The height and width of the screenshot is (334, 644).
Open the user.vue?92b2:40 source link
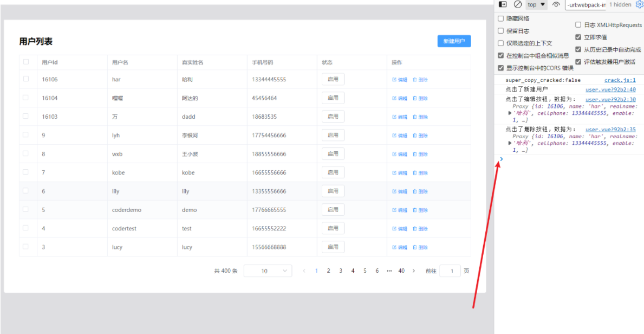click(610, 89)
